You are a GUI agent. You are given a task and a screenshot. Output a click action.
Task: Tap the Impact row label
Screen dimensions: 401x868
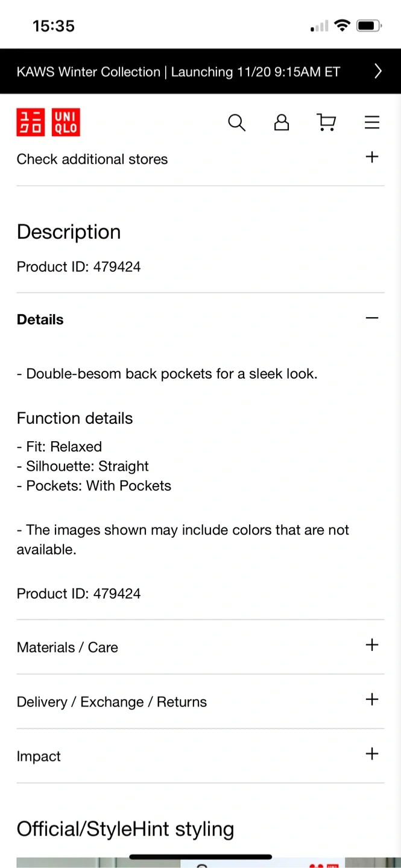[x=39, y=756]
